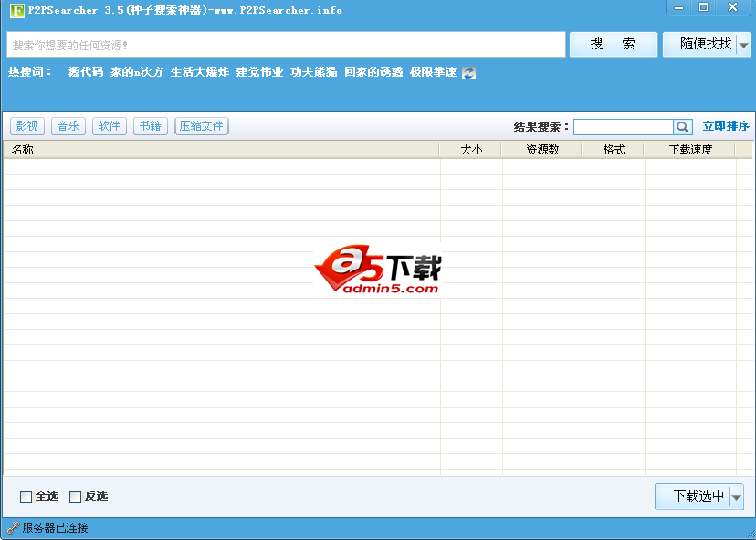This screenshot has width=756, height=540.
Task: Filter results by 影视
Action: coord(27,126)
